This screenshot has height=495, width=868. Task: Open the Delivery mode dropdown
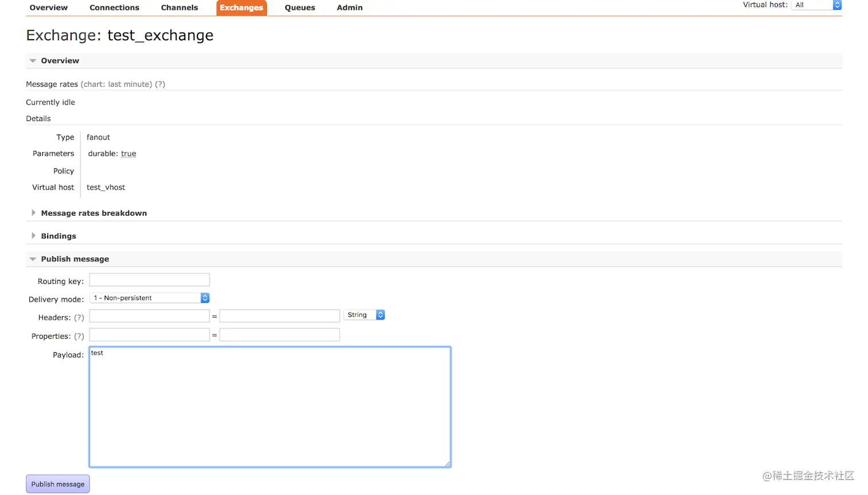pyautogui.click(x=149, y=298)
